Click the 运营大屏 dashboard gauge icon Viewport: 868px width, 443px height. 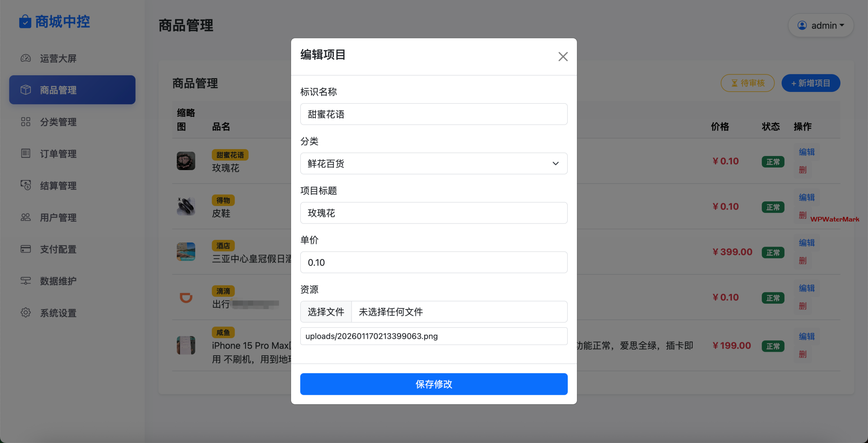point(26,58)
